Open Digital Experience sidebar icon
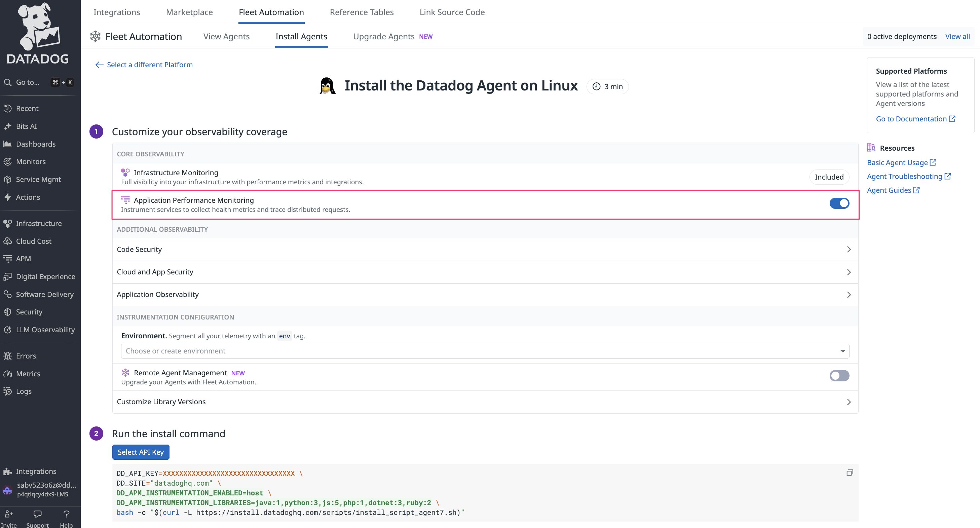This screenshot has width=980, height=528. (8, 276)
